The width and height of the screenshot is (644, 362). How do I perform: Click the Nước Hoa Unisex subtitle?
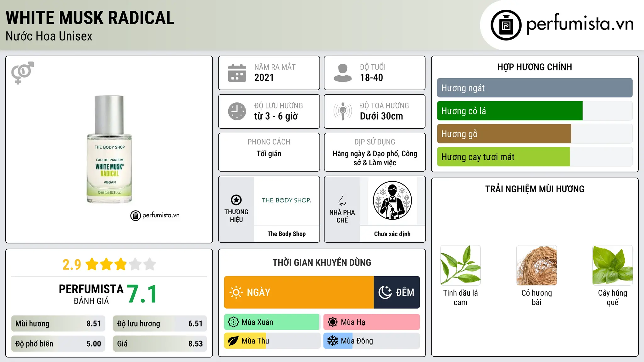coord(49,36)
